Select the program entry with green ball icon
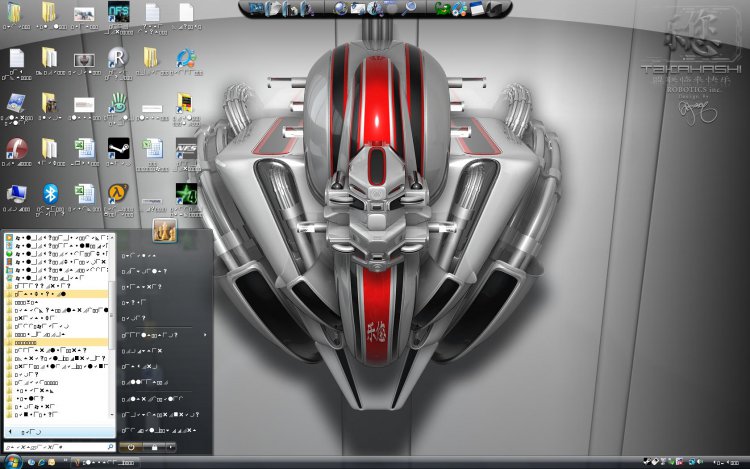The image size is (750, 469). click(57, 253)
